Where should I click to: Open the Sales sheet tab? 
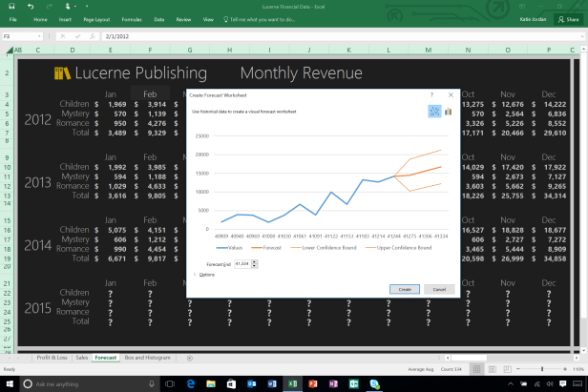(82, 358)
